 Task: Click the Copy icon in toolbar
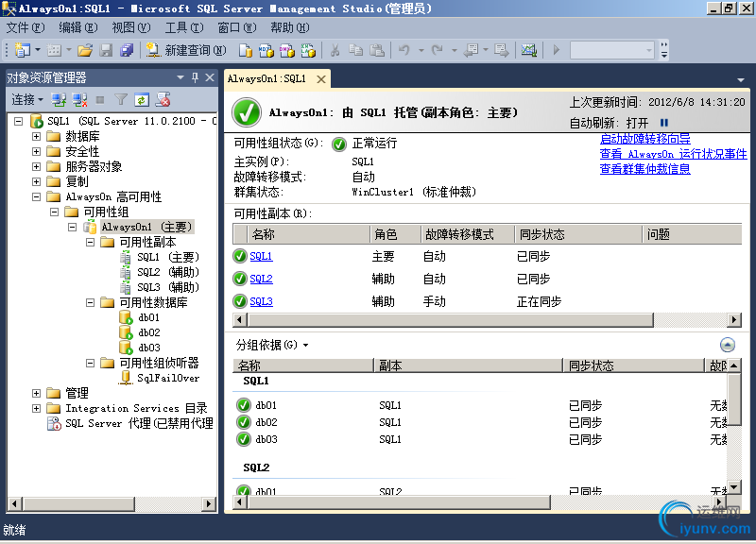[x=356, y=50]
